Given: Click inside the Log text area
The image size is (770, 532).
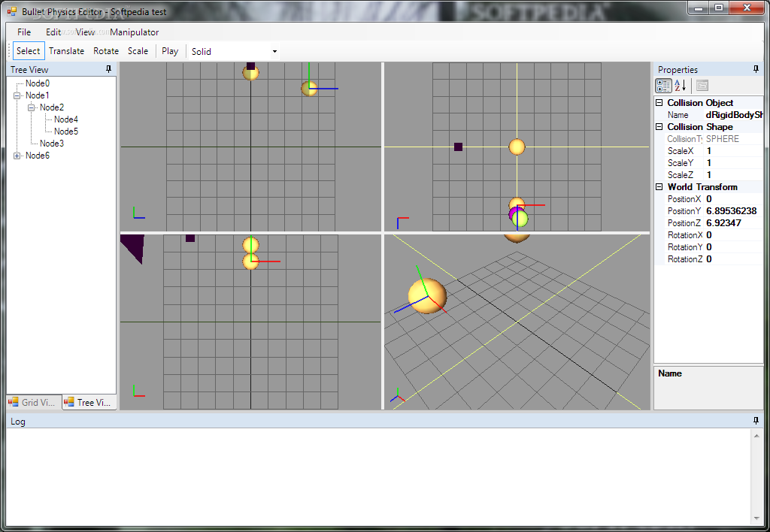Looking at the screenshot, I should coord(378,477).
